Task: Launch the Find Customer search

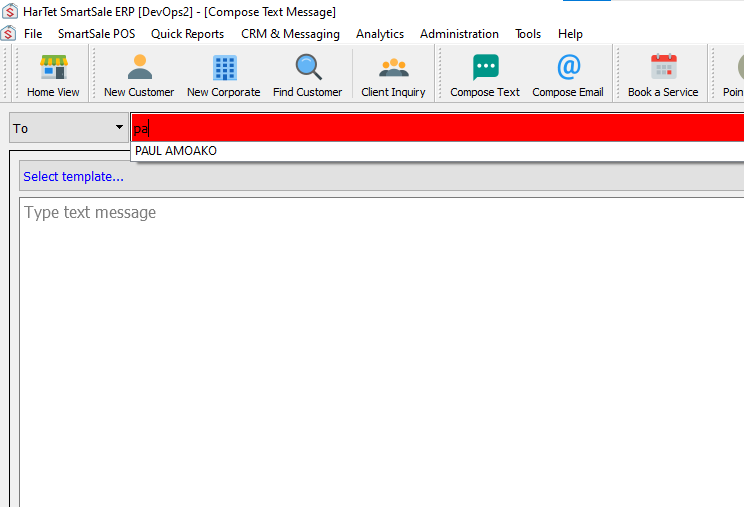Action: 307,75
